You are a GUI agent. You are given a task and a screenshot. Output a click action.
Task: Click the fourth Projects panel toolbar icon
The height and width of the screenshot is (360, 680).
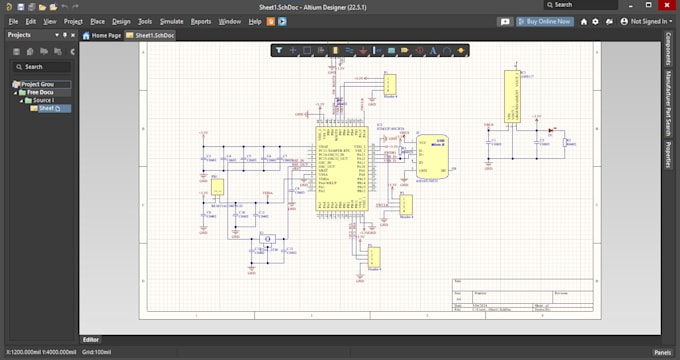pos(58,52)
